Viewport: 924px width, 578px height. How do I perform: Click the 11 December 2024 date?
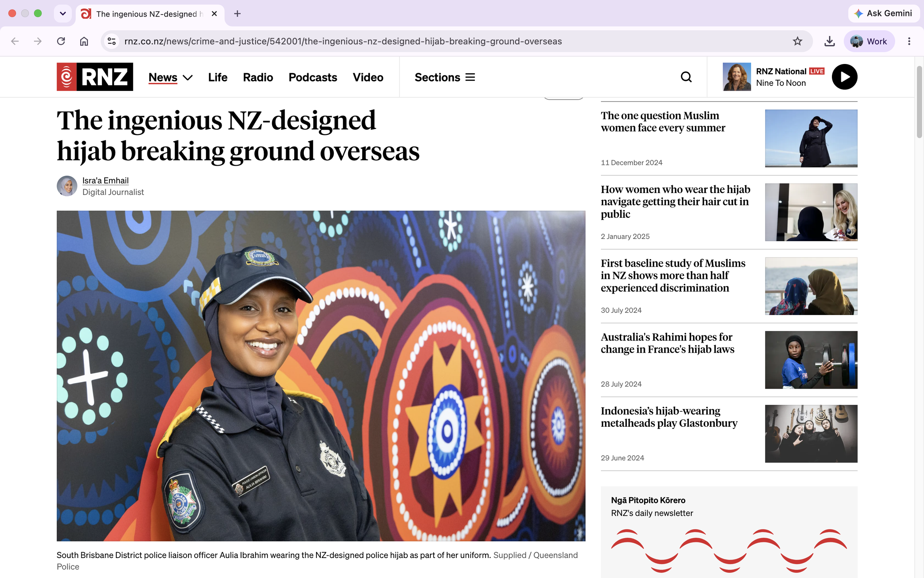point(631,162)
